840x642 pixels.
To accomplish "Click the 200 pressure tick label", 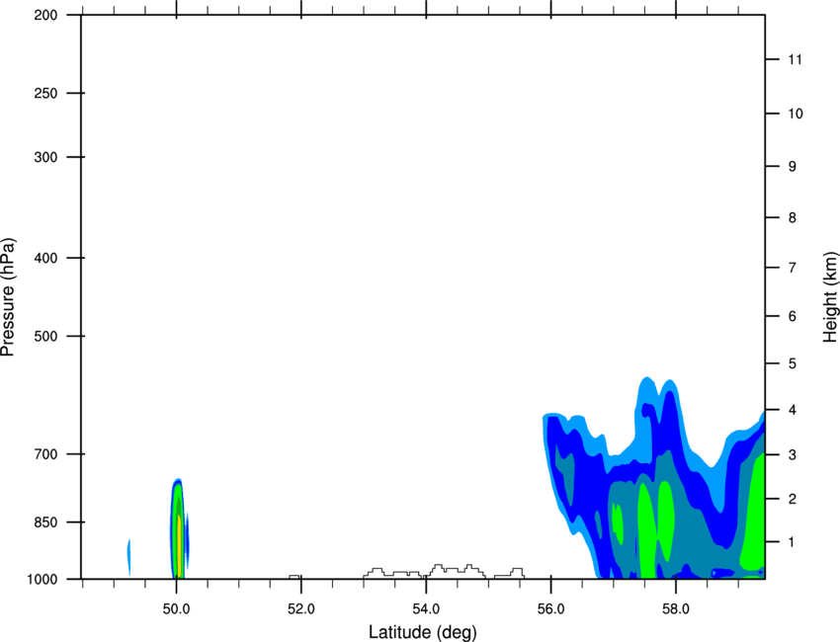I will click(x=45, y=15).
